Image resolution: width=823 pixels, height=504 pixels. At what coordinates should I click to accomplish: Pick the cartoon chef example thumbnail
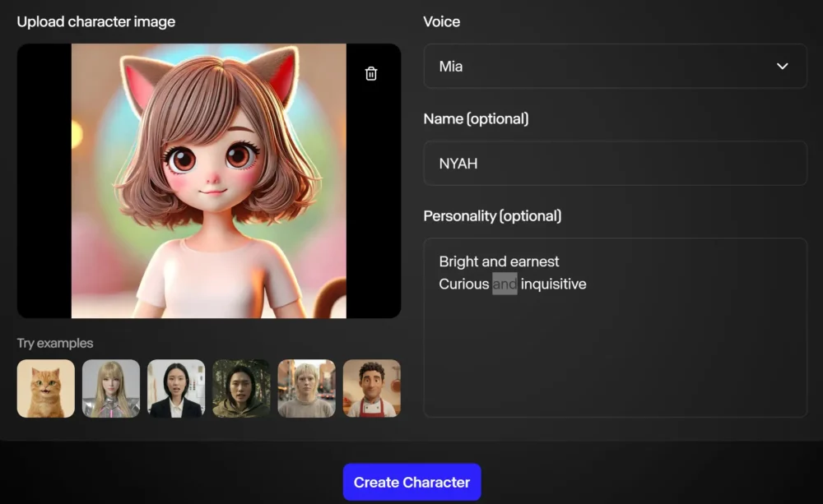tap(371, 388)
